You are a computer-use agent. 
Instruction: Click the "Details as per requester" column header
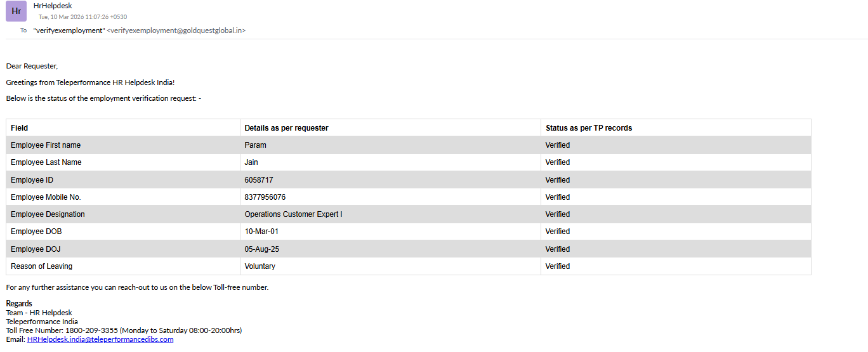click(x=286, y=128)
